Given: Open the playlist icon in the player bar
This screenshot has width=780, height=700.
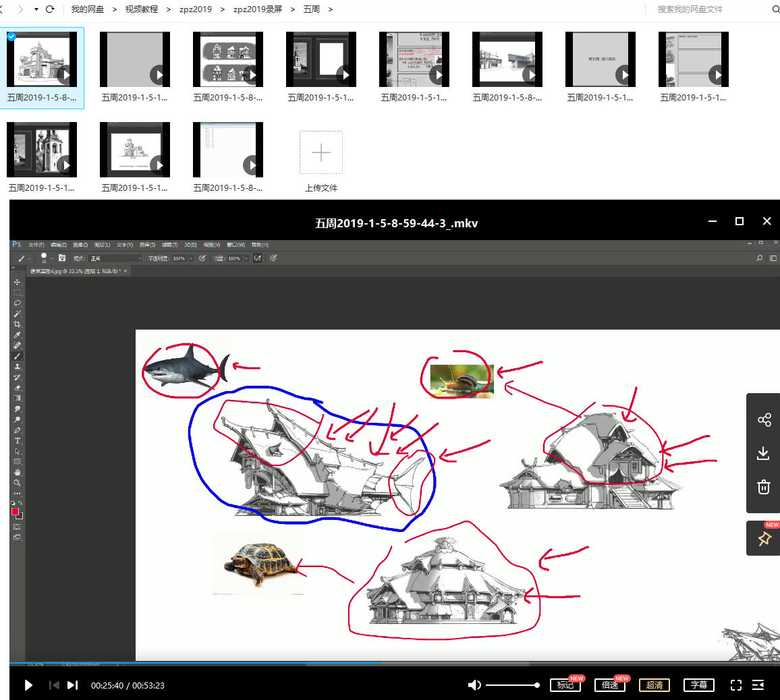Looking at the screenshot, I should (x=758, y=685).
